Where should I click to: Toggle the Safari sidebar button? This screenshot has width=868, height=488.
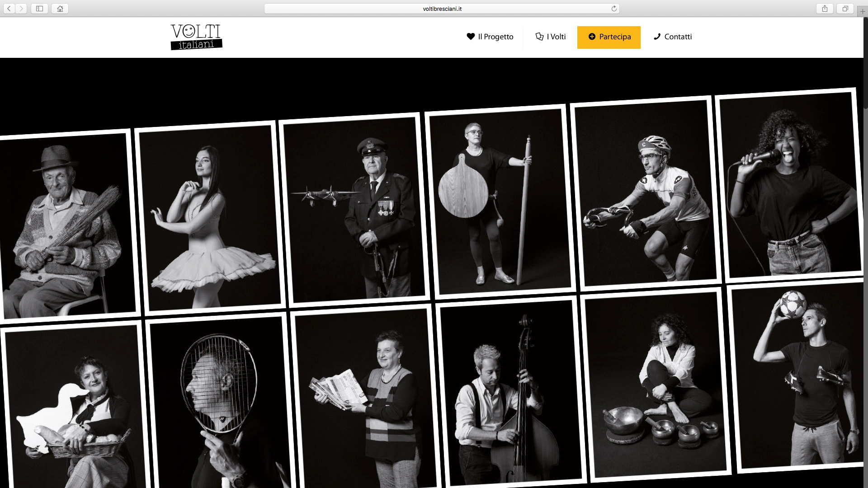coord(39,9)
